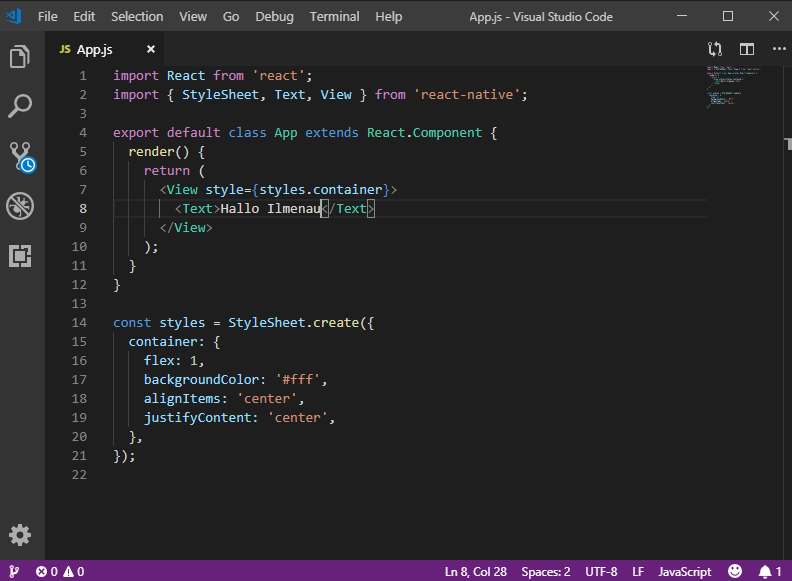The height and width of the screenshot is (581, 792).
Task: Open the editor More Actions ellipsis menu
Action: tap(776, 49)
